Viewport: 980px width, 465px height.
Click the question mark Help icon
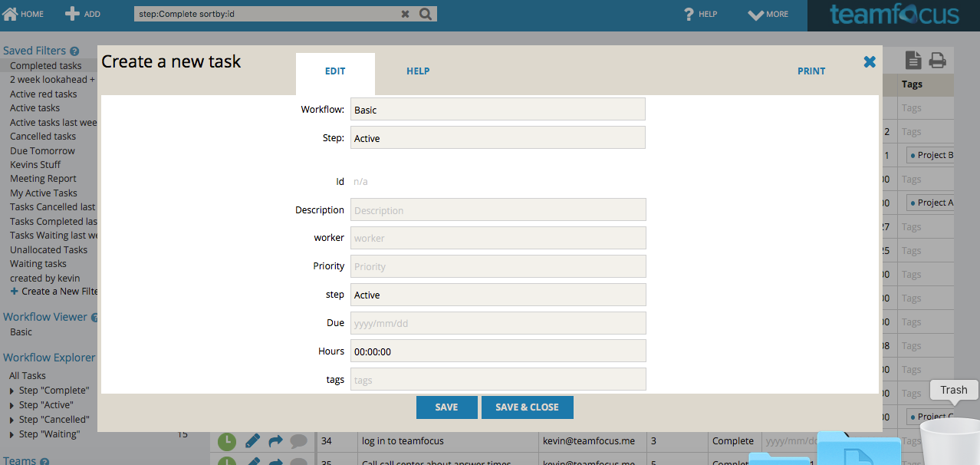point(687,13)
